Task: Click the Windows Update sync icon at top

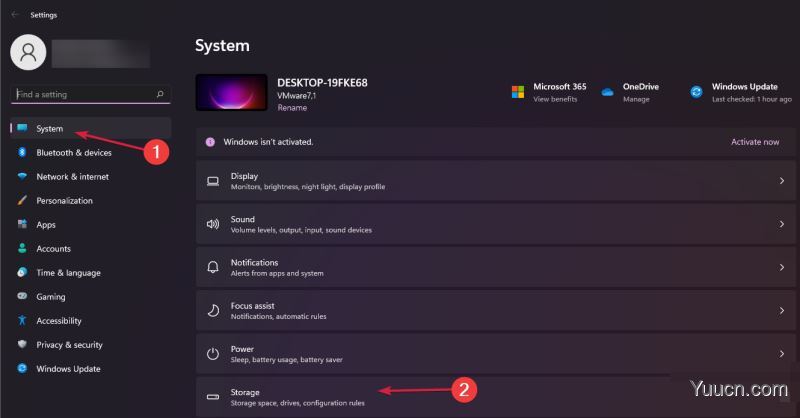Action: point(696,92)
